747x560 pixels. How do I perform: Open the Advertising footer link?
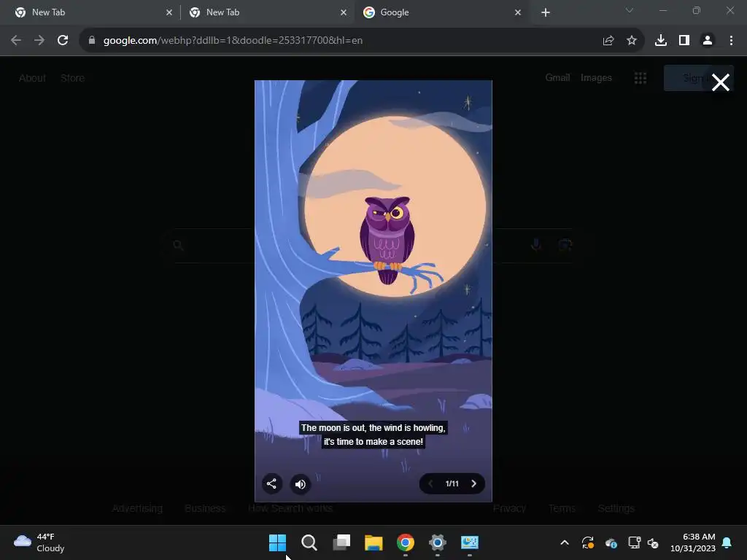[x=137, y=508]
